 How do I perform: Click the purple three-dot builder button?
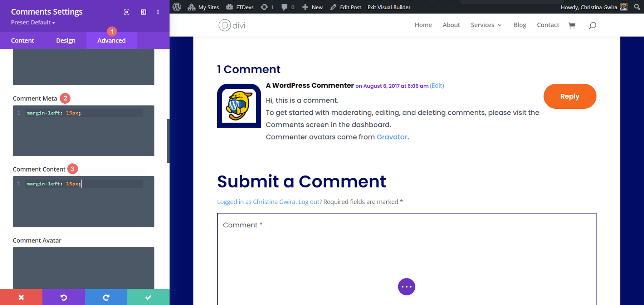coord(406,287)
